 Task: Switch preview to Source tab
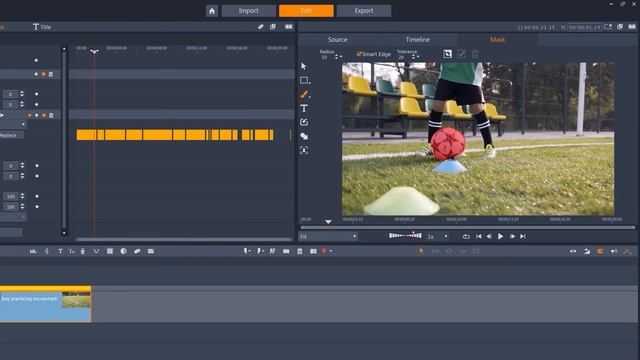click(x=338, y=40)
